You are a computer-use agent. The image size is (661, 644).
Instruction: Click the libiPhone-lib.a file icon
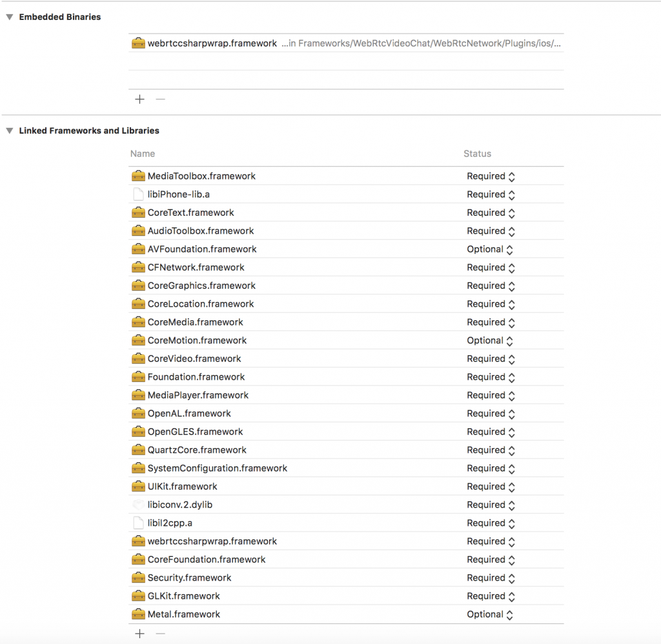[x=138, y=194]
